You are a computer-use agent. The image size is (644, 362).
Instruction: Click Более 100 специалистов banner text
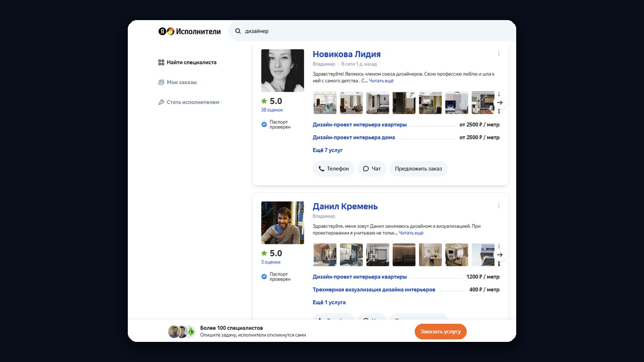click(x=231, y=328)
